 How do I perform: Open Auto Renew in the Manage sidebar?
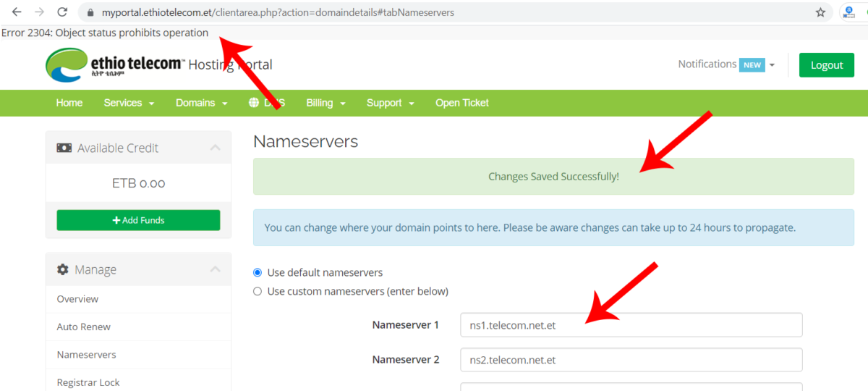pos(84,327)
